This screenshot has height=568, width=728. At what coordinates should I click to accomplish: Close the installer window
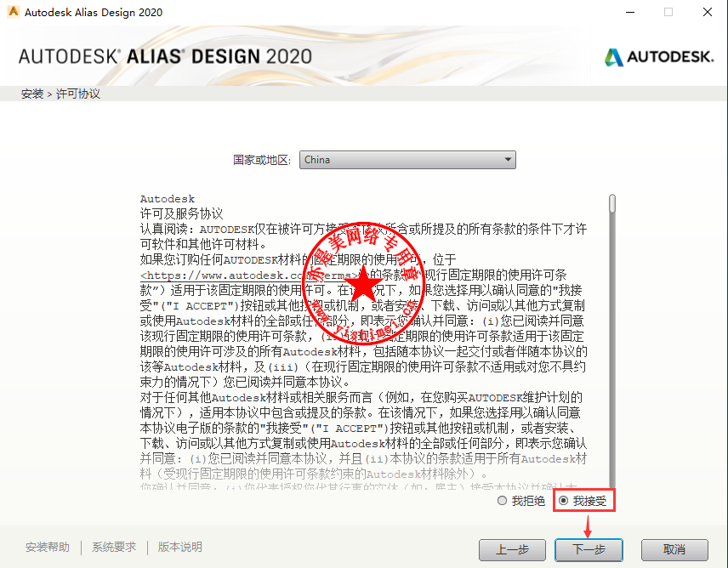click(707, 12)
